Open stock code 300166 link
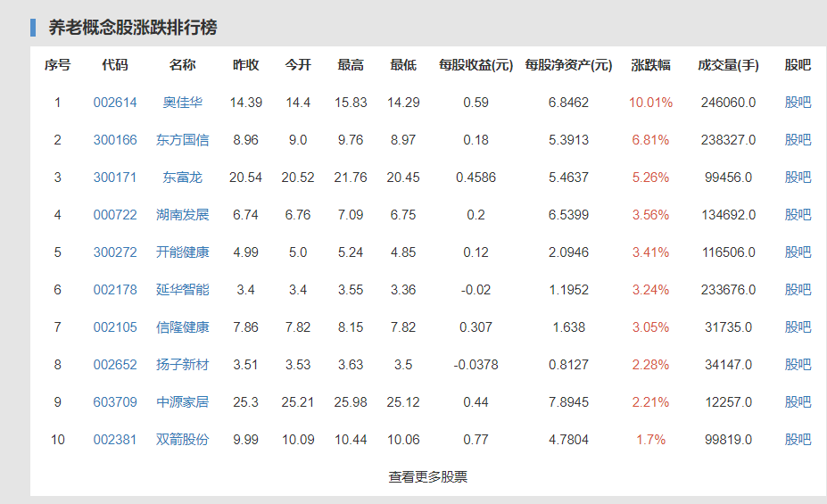 (115, 140)
